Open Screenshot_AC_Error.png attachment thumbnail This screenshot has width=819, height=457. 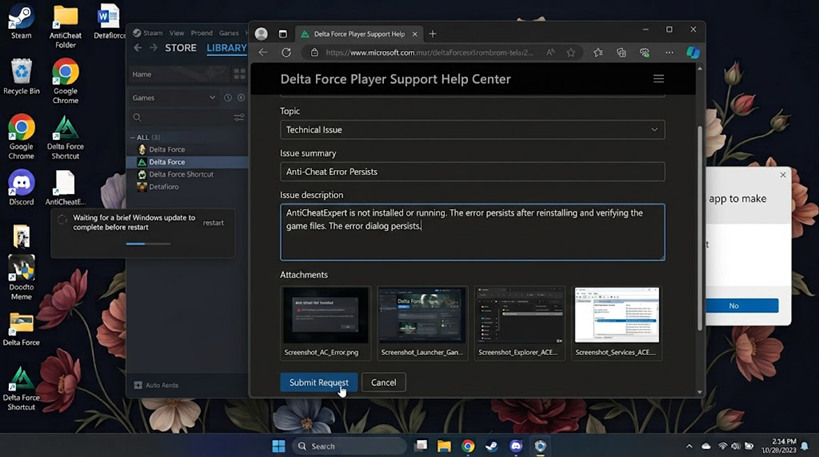click(x=325, y=323)
